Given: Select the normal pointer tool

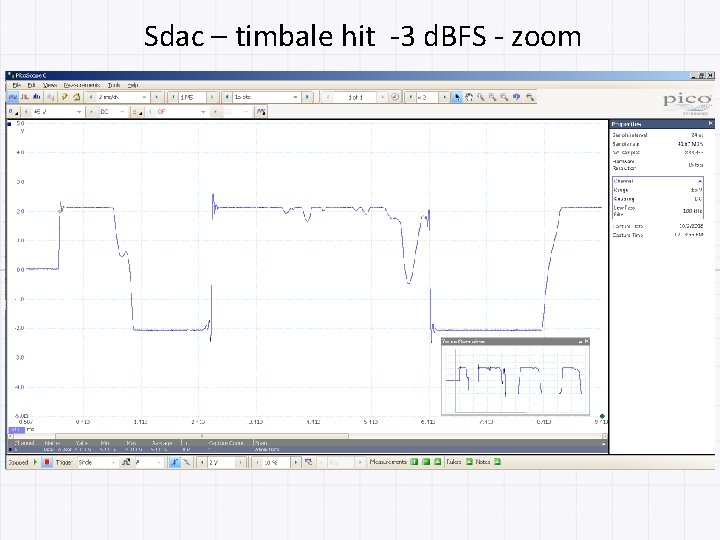Looking at the screenshot, I should (x=457, y=97).
